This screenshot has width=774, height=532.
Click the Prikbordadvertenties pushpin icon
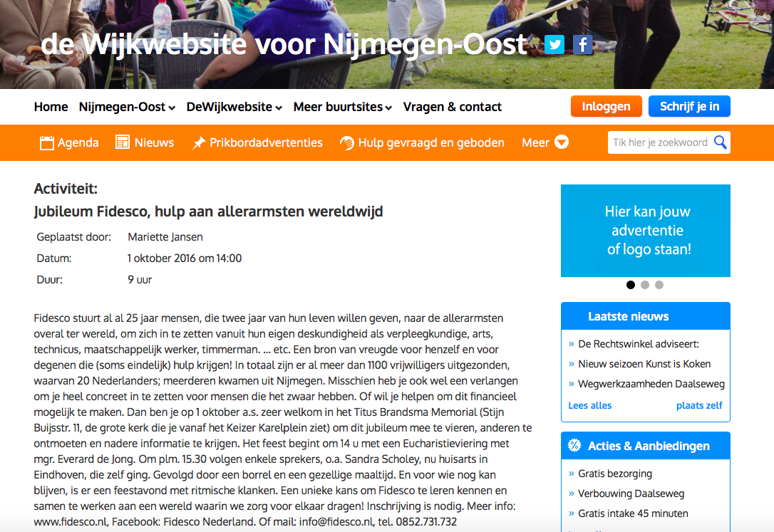pos(198,142)
